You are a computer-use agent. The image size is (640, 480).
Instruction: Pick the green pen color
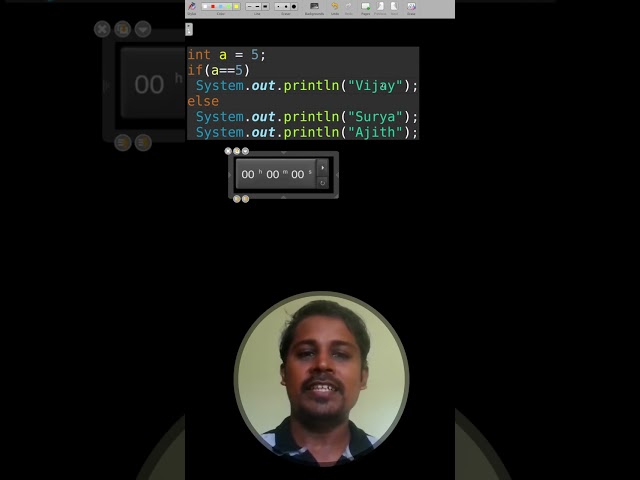coord(228,7)
